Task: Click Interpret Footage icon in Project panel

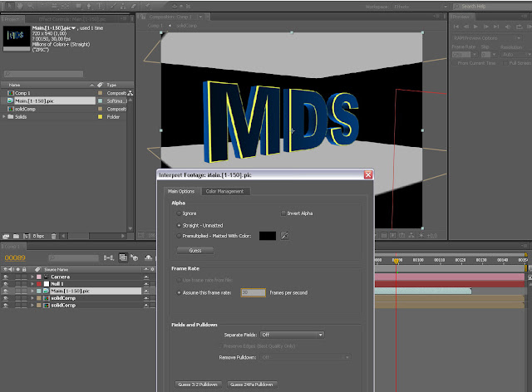Action: pyautogui.click(x=6, y=236)
